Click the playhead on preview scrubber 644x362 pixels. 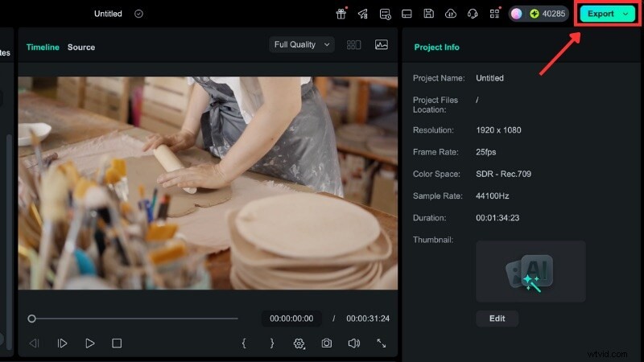point(31,319)
